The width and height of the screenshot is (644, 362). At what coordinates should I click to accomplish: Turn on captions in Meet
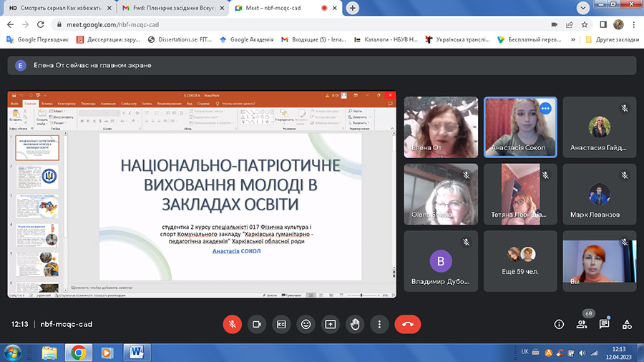point(281,324)
